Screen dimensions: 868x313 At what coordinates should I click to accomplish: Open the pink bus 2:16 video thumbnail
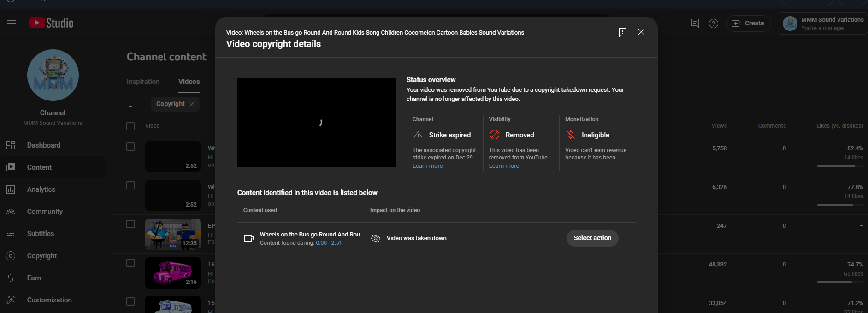pos(173,273)
